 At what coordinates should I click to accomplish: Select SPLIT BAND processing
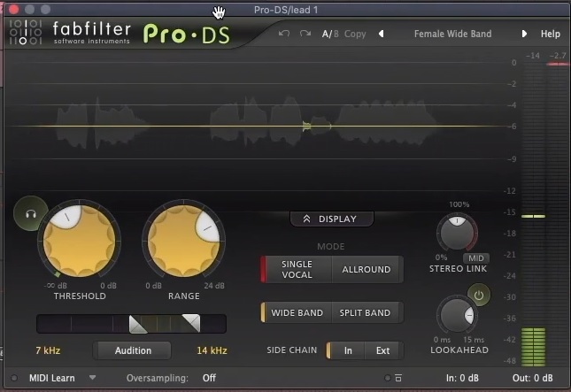click(x=366, y=312)
